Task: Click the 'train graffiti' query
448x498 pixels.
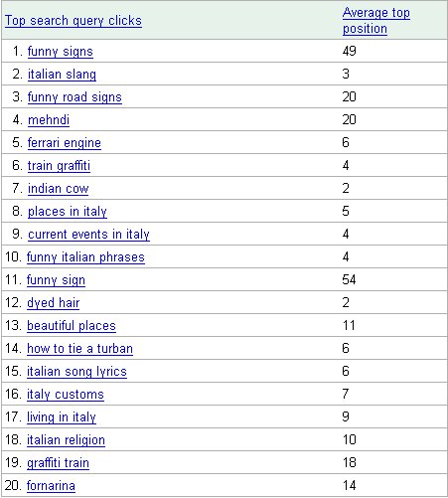Action: [59, 166]
